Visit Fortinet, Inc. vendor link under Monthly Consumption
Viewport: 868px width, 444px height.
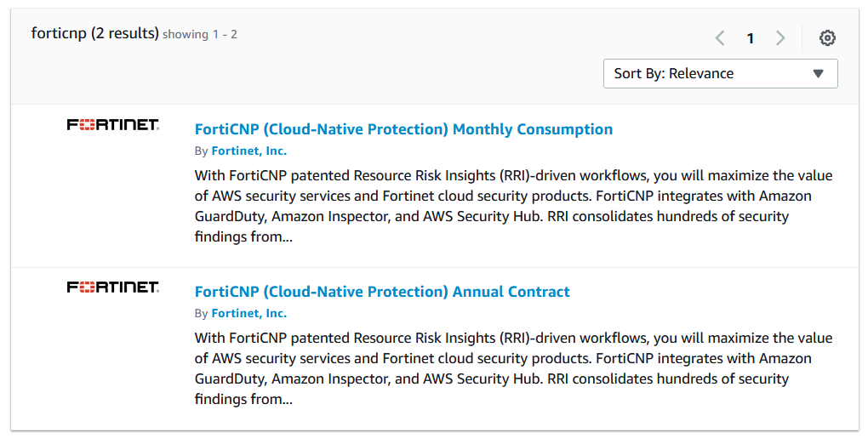[x=248, y=151]
